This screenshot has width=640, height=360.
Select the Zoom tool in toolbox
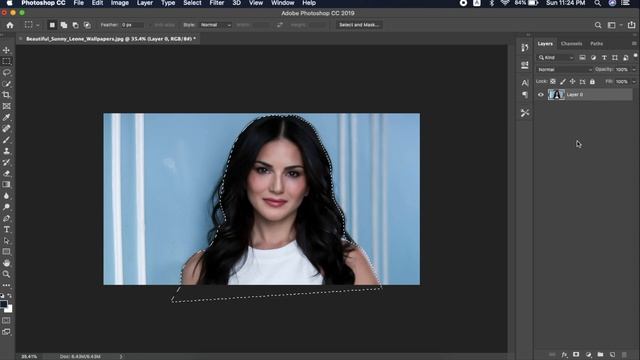(7, 274)
